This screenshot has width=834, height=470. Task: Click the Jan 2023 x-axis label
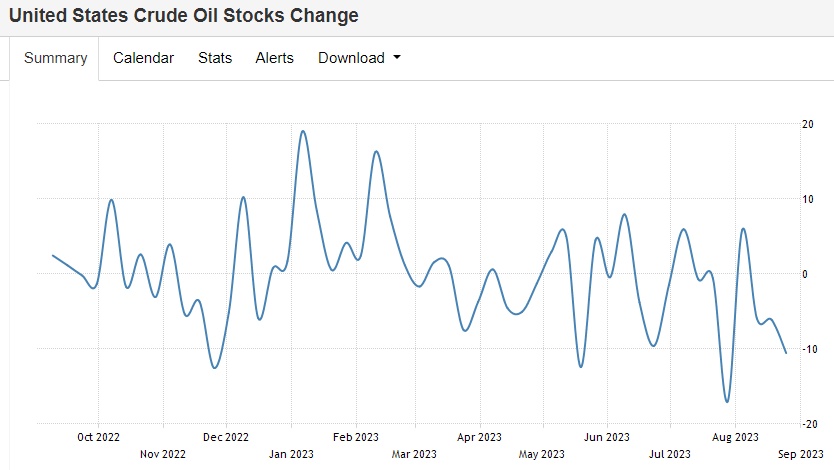(289, 454)
